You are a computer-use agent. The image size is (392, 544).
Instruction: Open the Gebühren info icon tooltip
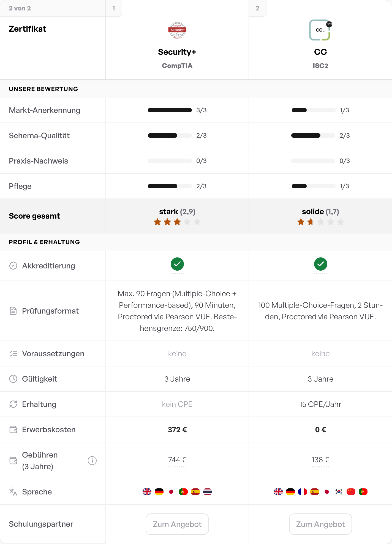coord(92,460)
